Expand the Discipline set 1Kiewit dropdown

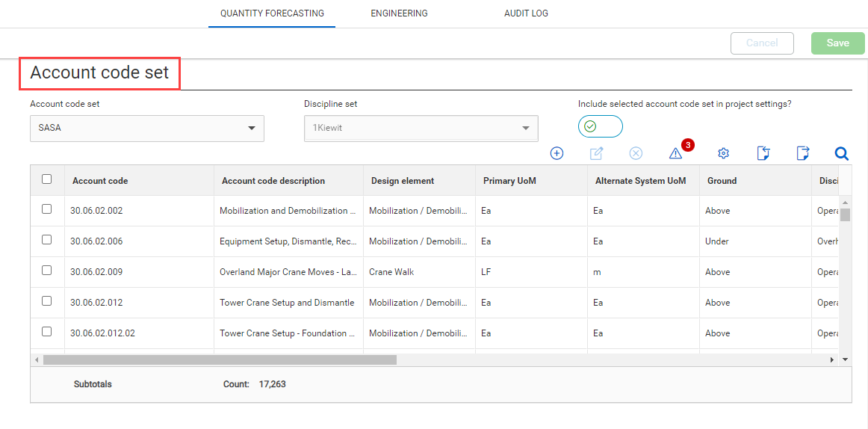coord(421,128)
